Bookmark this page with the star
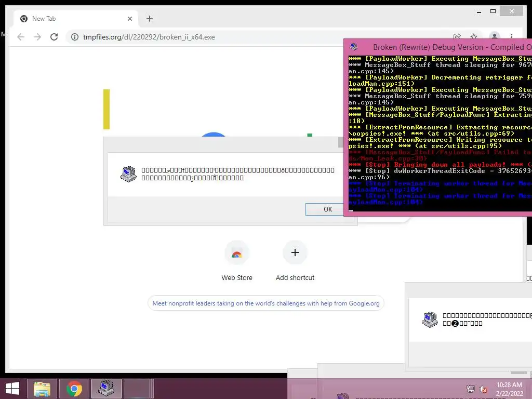This screenshot has width=532, height=399. pyautogui.click(x=474, y=37)
